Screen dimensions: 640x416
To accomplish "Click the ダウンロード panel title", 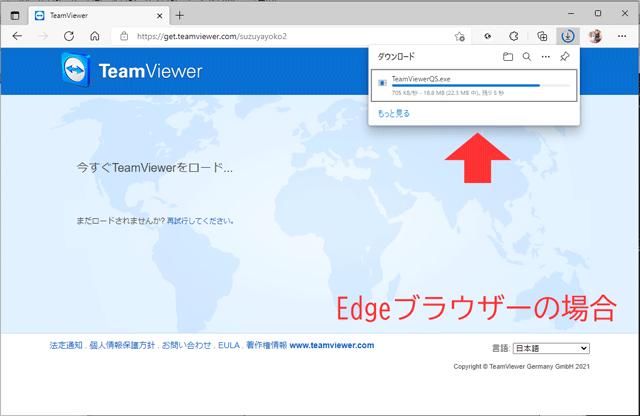I will click(x=396, y=57).
